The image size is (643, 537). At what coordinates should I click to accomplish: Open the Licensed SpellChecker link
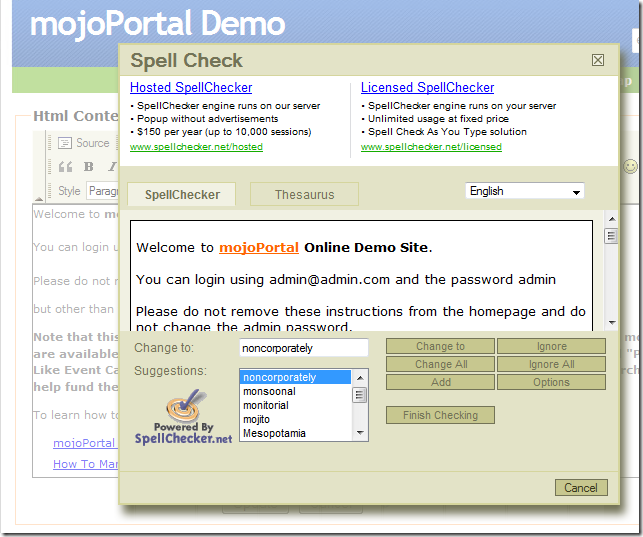click(x=427, y=88)
